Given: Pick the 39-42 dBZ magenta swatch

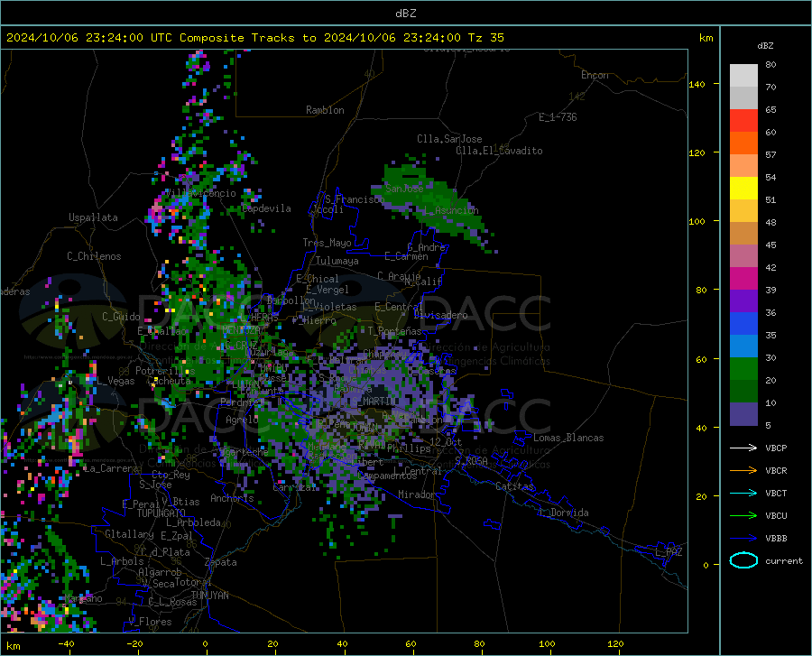Looking at the screenshot, I should [743, 279].
